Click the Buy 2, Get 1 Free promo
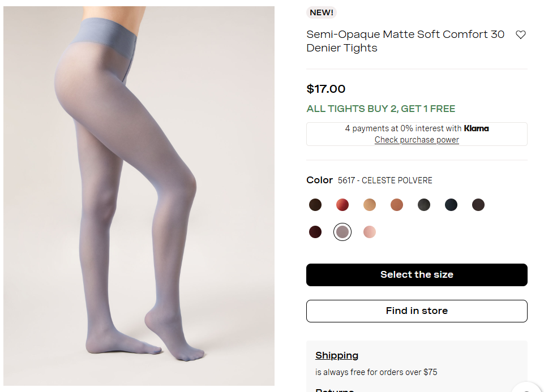This screenshot has width=544, height=392. [381, 109]
